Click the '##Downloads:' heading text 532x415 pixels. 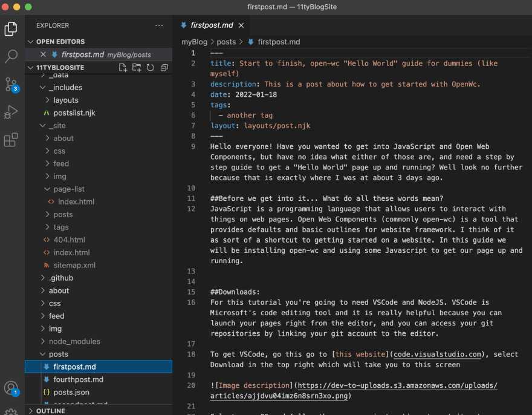(235, 292)
